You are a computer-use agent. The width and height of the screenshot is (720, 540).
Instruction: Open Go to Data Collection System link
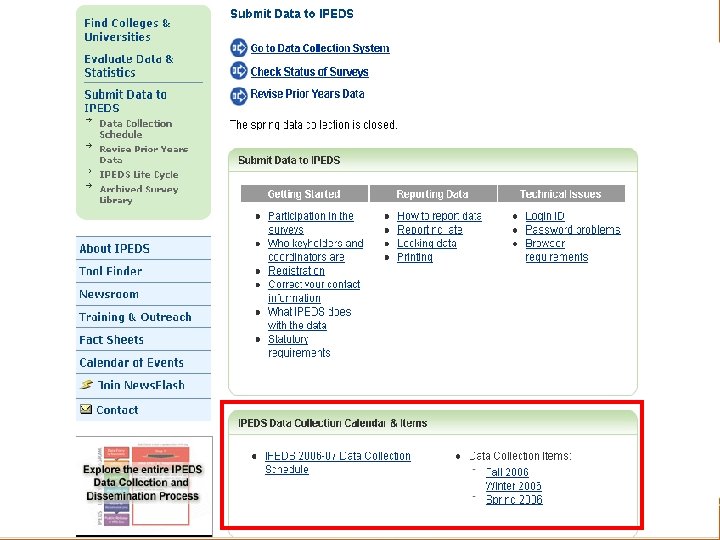(320, 48)
